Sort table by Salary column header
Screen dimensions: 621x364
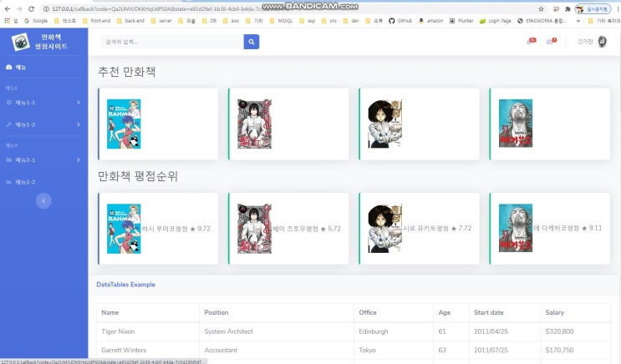click(x=576, y=312)
